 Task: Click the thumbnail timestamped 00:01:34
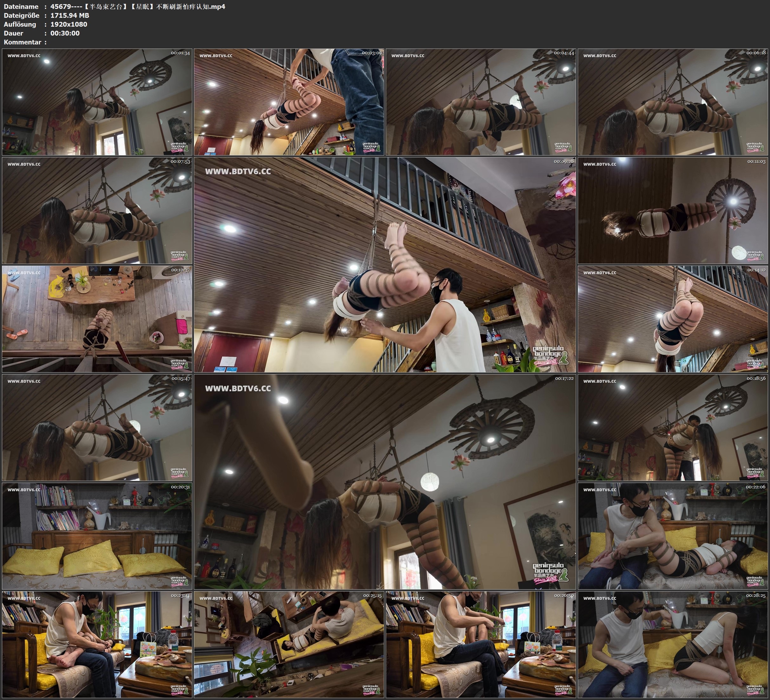[x=97, y=102]
